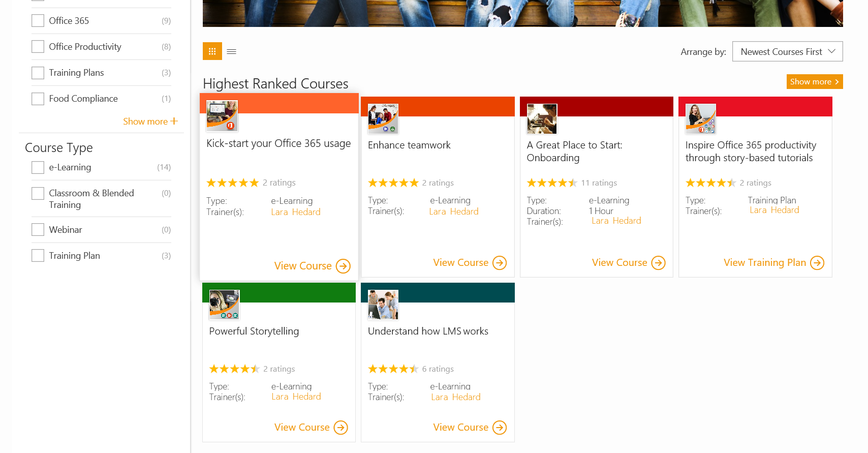868x453 pixels.
Task: Check the Food Compliance filter
Action: pyautogui.click(x=38, y=99)
